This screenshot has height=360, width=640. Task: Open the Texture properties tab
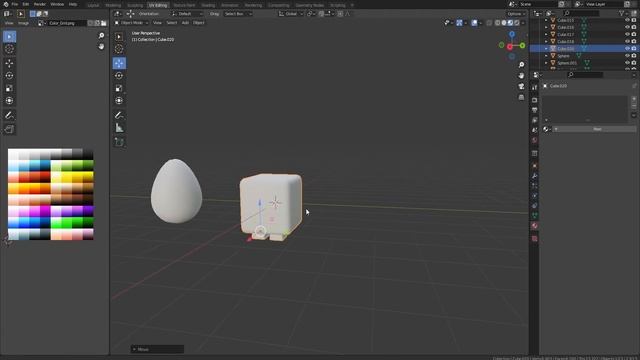[534, 239]
